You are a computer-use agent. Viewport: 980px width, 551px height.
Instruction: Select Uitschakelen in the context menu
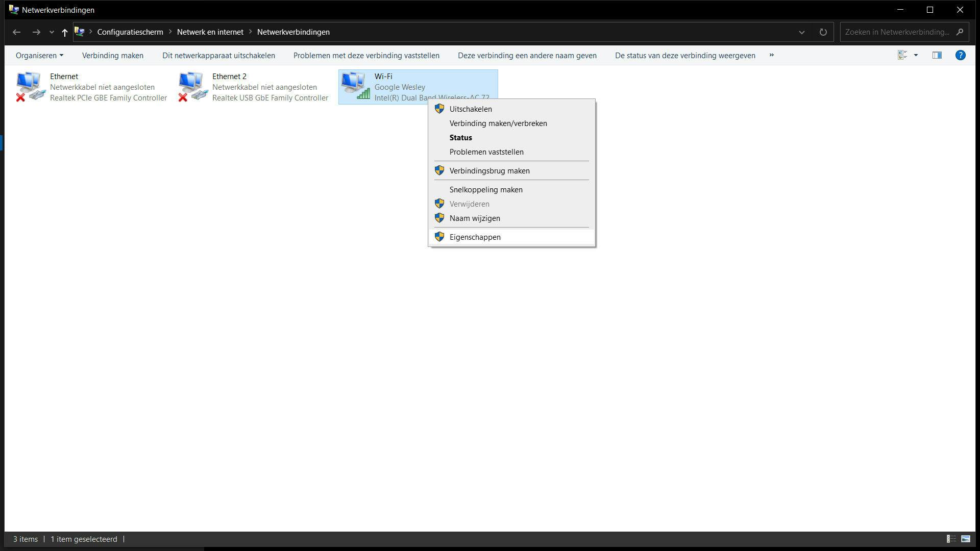(470, 109)
